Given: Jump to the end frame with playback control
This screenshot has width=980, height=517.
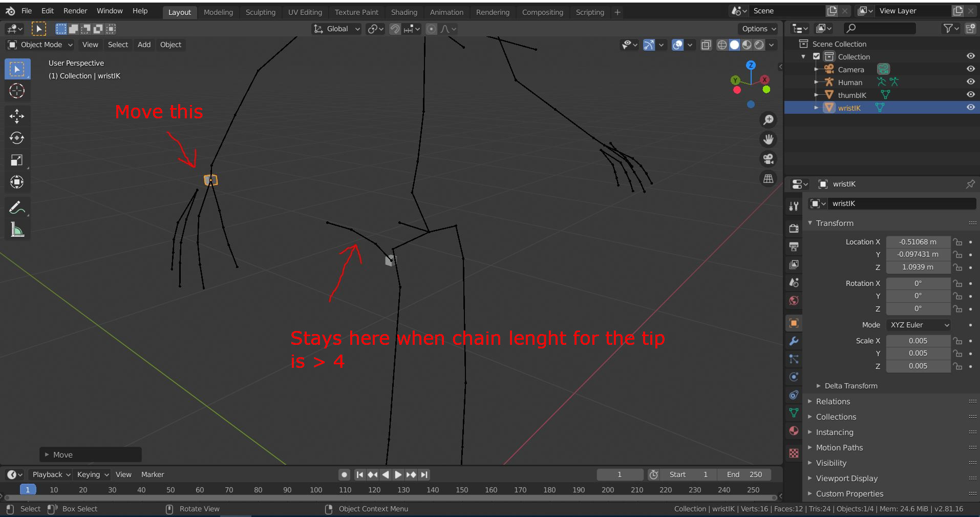Looking at the screenshot, I should pos(424,474).
